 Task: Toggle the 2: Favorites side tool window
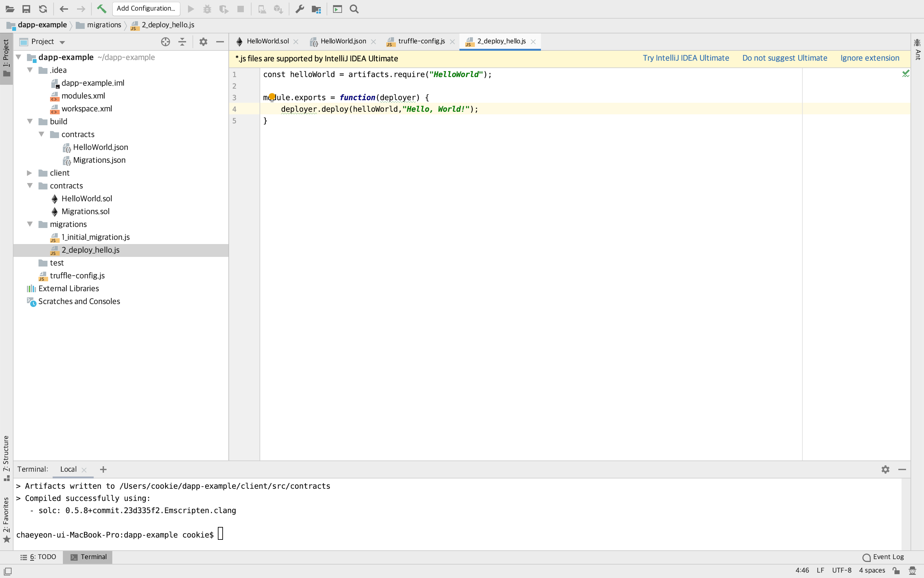(x=6, y=520)
